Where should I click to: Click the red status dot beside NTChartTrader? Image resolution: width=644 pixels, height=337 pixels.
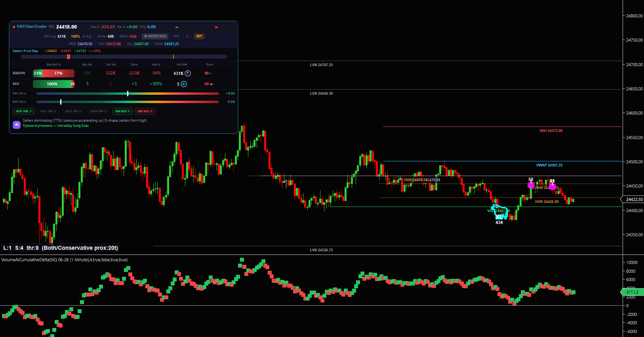(14, 27)
